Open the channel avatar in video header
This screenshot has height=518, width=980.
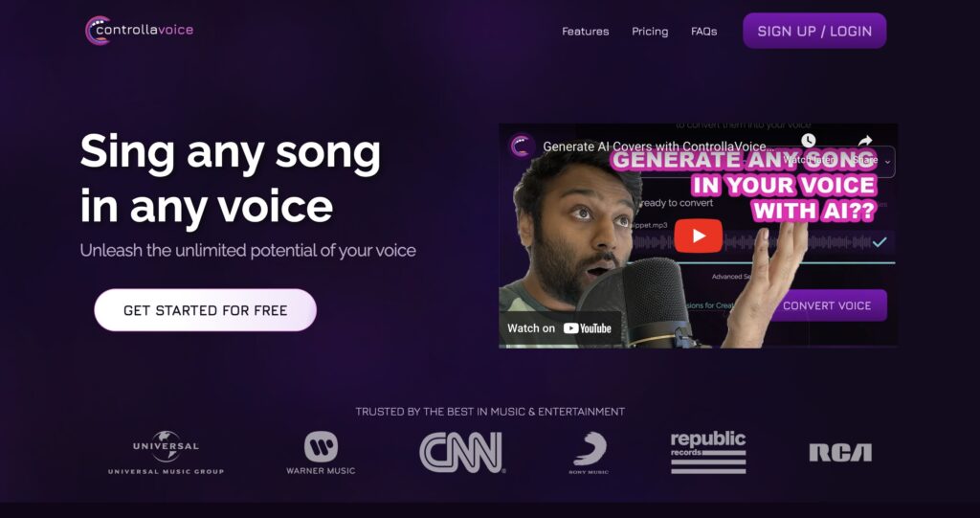522,146
